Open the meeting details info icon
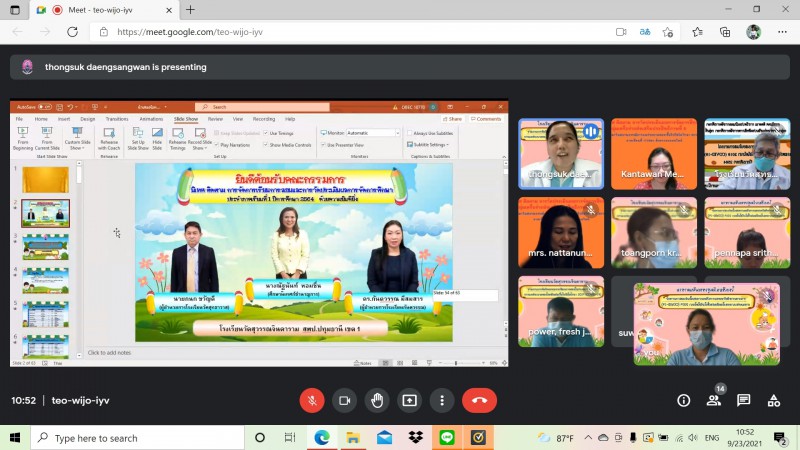The image size is (800, 450). pos(684,400)
